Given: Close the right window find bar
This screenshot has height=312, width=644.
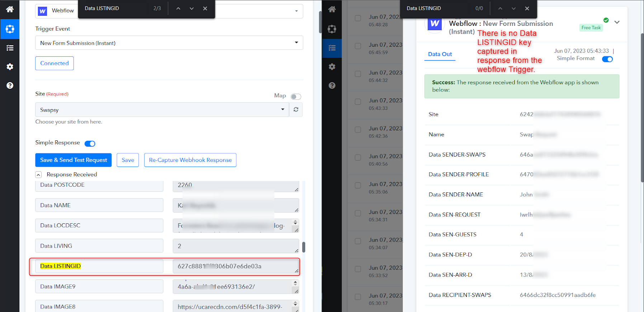Looking at the screenshot, I should coord(527,8).
